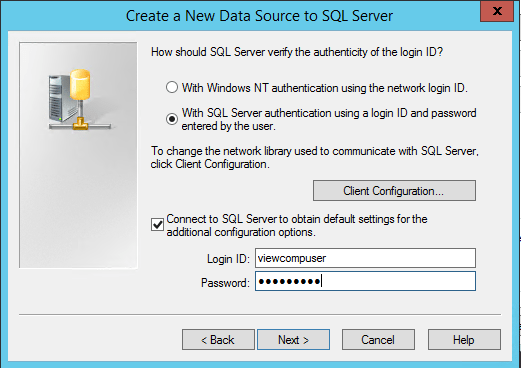The width and height of the screenshot is (521, 368).
Task: Close the dialog with the X button
Action: coord(497,11)
